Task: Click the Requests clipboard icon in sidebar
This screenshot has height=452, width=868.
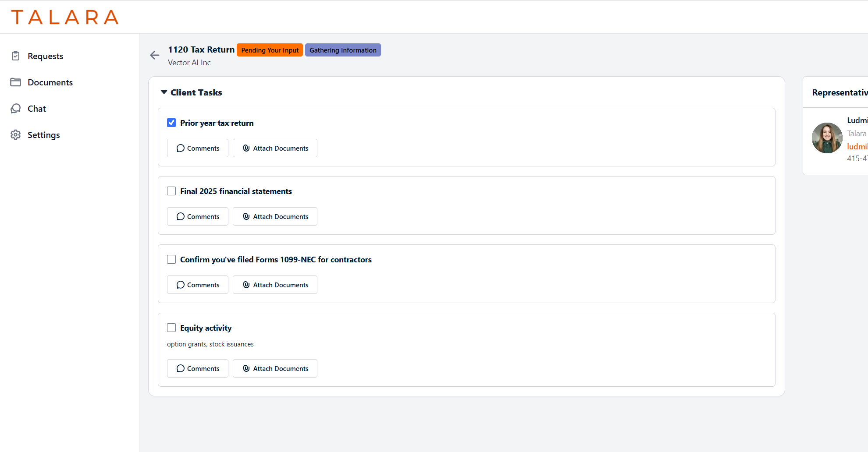Action: coord(16,56)
